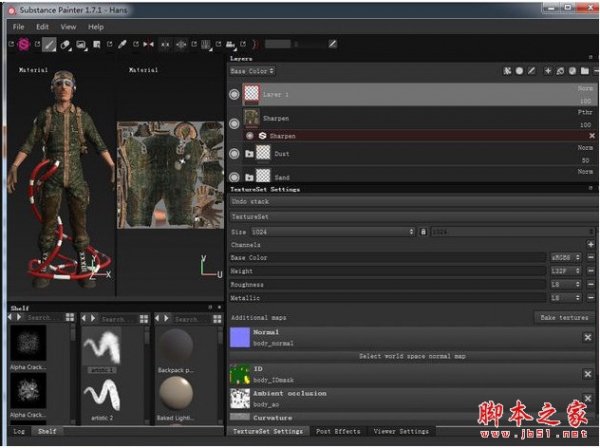The image size is (600, 448).
Task: Open the Base Color channel dropdown
Action: (x=251, y=71)
